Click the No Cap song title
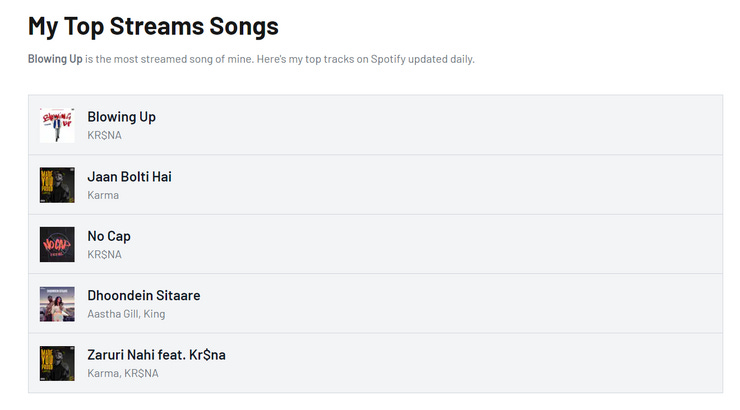Image resolution: width=740 pixels, height=410 pixels. [109, 236]
